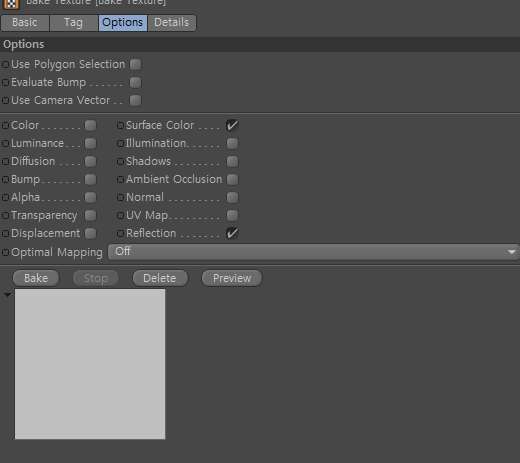Screen dimensions: 520x463
Task: Enable Luminance channel checkbox
Action: [90, 143]
